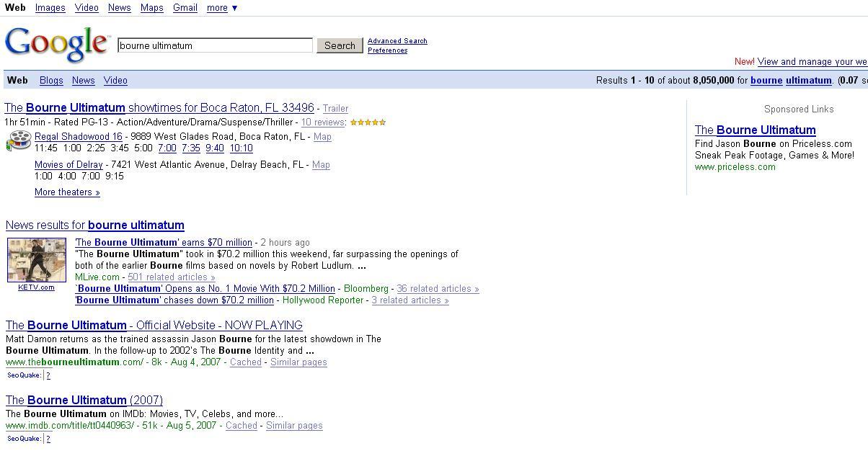Image resolution: width=868 pixels, height=456 pixels.
Task: Click the 'Sponsored Links' label
Action: coord(799,109)
